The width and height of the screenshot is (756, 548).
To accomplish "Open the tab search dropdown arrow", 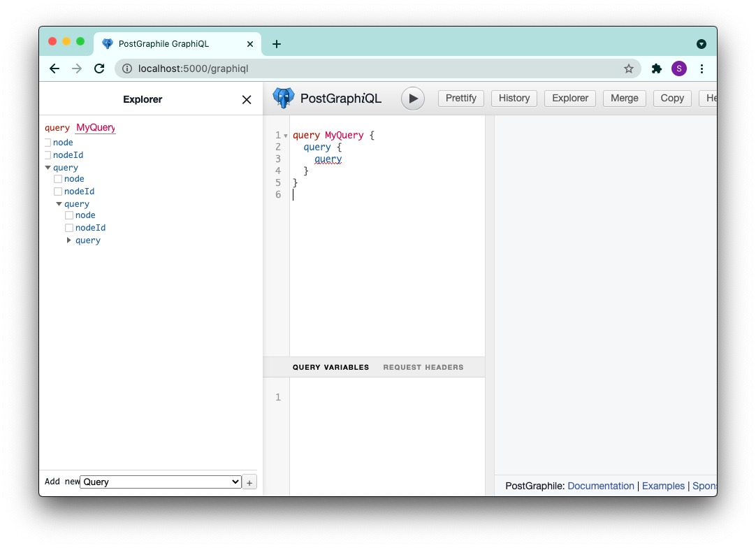I will pos(701,44).
